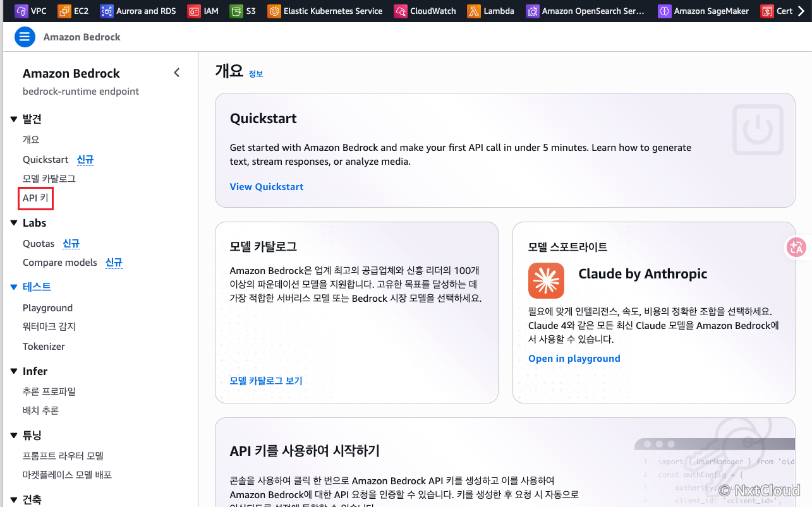Open 프롬프트 라우터 모델 in the sidebar
Image resolution: width=812 pixels, height=507 pixels.
coord(63,456)
